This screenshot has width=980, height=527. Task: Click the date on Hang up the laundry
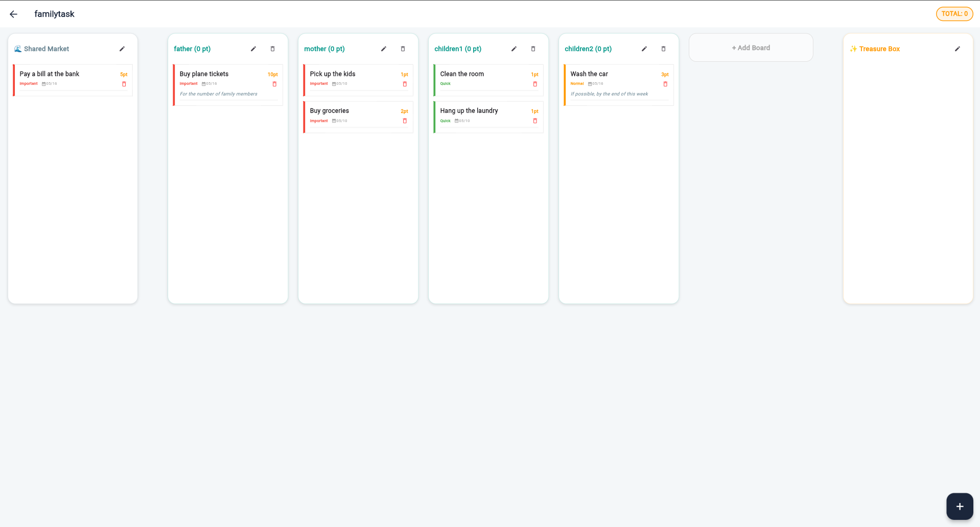click(462, 121)
